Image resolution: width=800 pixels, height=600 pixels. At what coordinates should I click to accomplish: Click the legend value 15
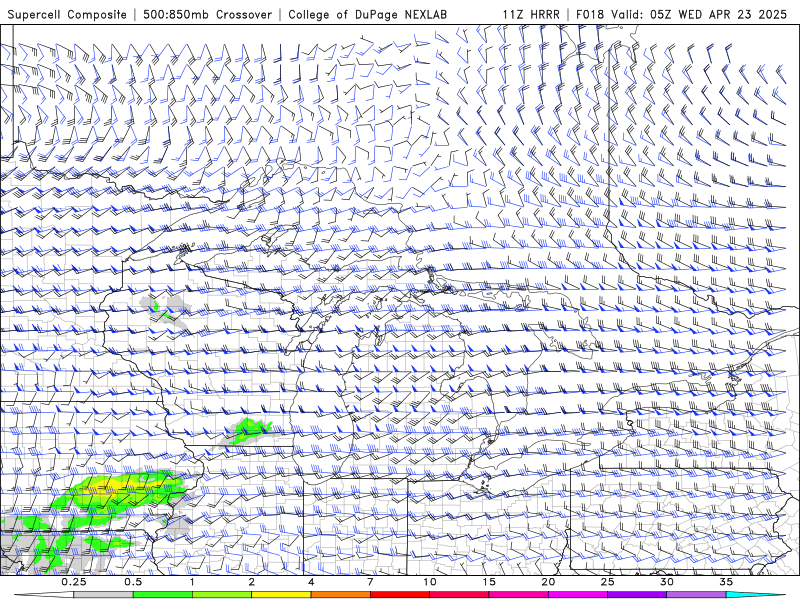489,582
